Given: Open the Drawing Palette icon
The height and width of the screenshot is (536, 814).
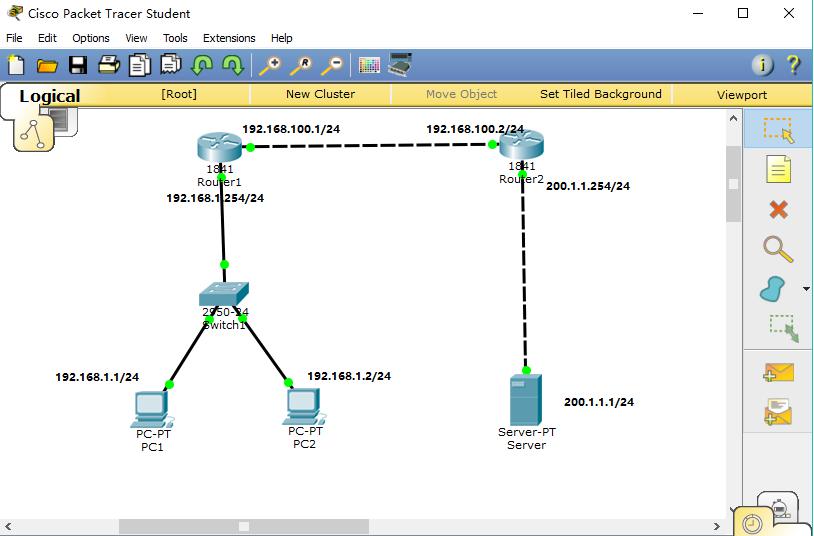Looking at the screenshot, I should (x=370, y=65).
